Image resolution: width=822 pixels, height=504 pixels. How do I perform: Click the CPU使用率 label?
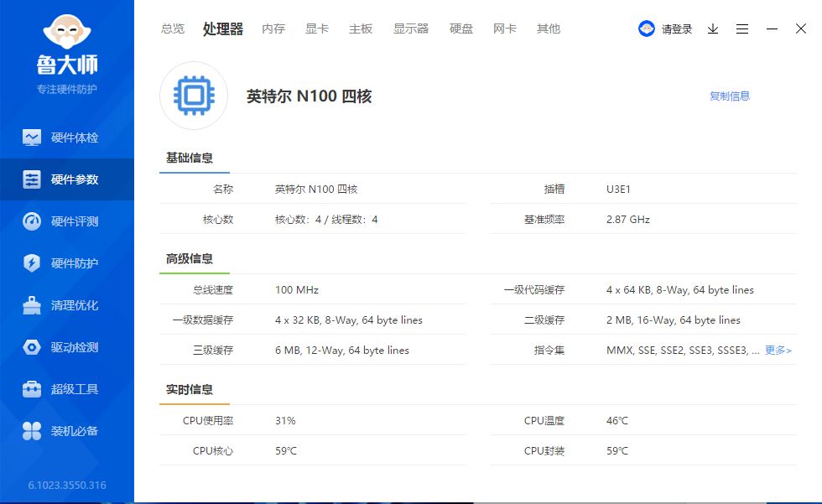pyautogui.click(x=208, y=421)
